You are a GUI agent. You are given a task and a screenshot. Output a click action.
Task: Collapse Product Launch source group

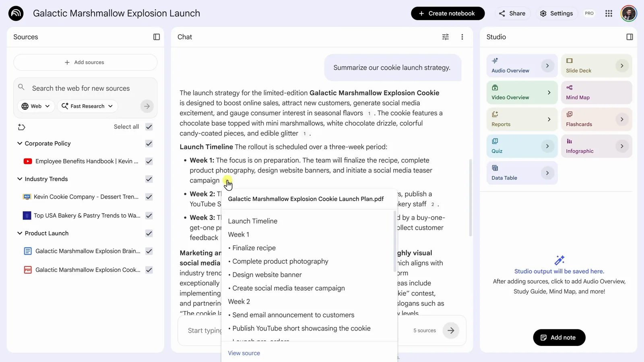(x=19, y=233)
